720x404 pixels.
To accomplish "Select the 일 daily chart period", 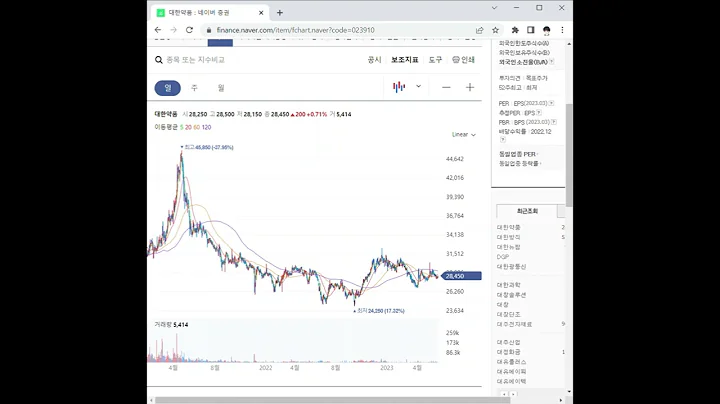I will pyautogui.click(x=168, y=88).
